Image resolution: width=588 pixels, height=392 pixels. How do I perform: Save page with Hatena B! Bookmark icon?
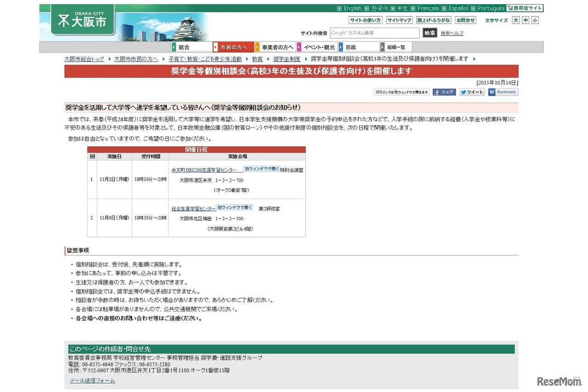coord(503,92)
